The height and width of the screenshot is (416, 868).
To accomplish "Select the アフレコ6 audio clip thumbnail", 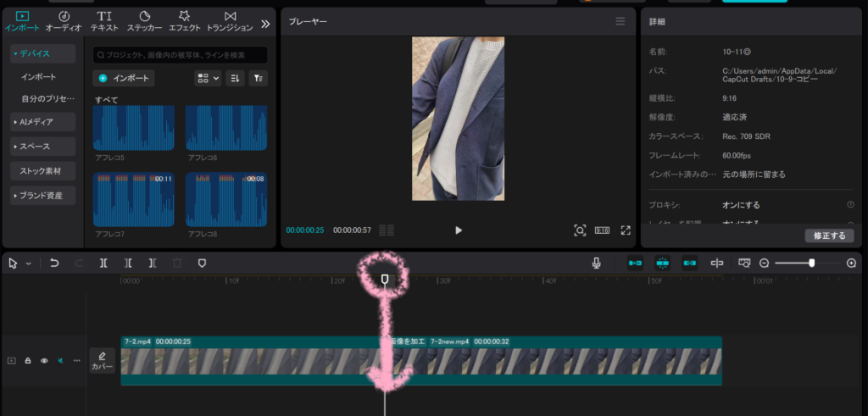I will point(226,128).
